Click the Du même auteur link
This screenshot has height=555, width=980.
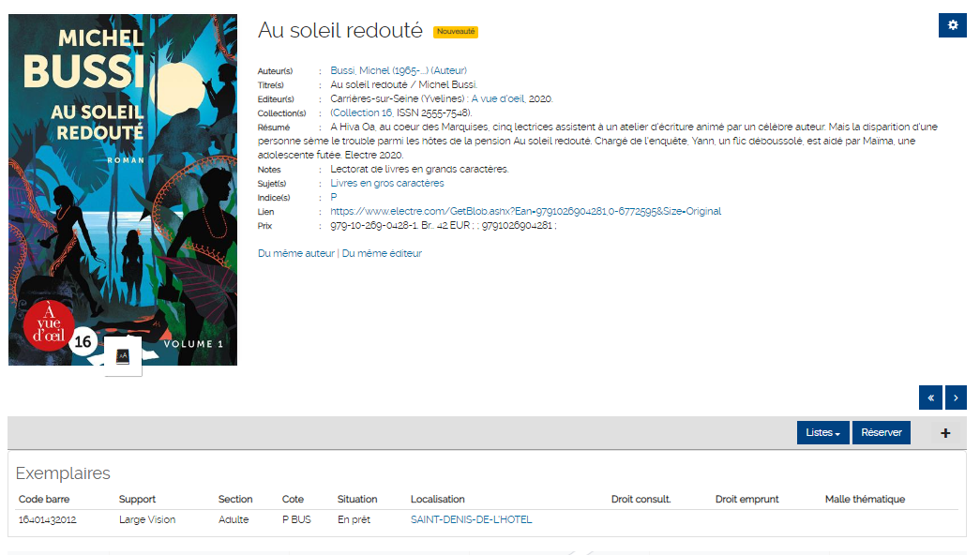click(x=296, y=253)
